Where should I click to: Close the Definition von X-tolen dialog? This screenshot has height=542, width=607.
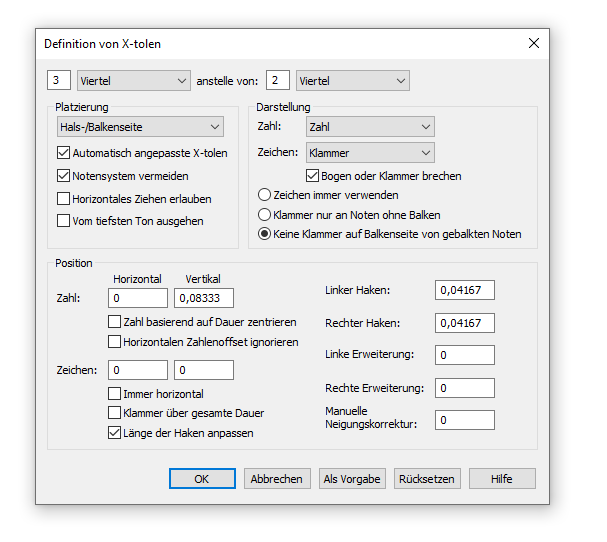coord(534,43)
